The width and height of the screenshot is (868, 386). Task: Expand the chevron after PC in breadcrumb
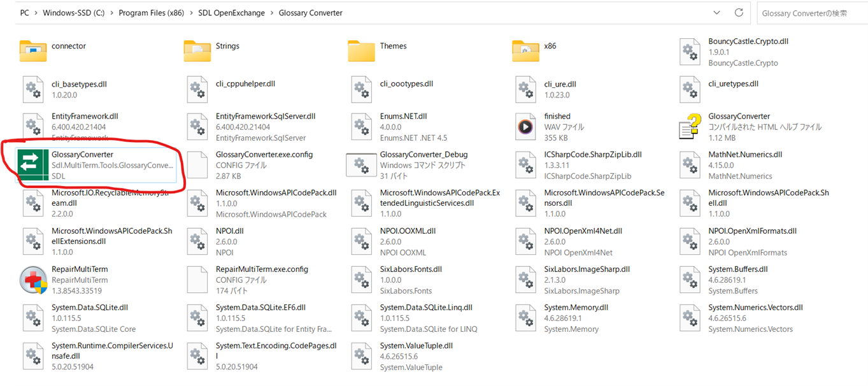36,13
